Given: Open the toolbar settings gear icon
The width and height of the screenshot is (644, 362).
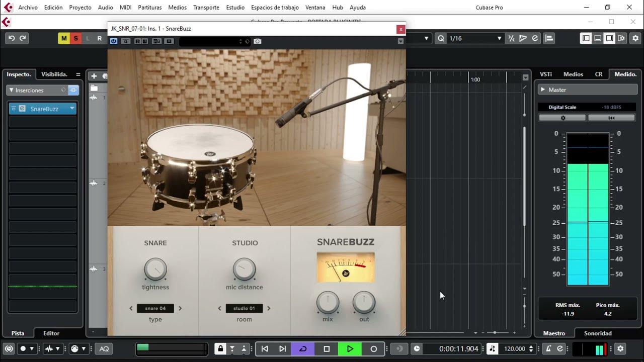Looking at the screenshot, I should pyautogui.click(x=636, y=38).
